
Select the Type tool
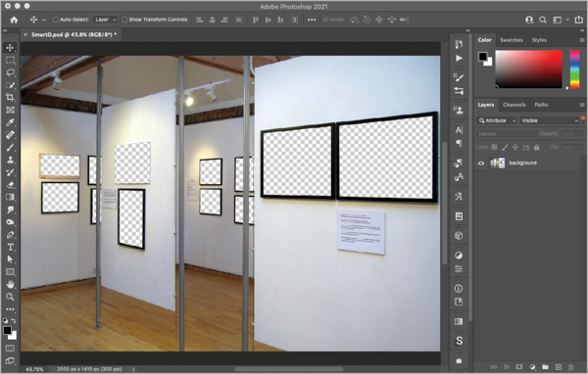tap(10, 248)
